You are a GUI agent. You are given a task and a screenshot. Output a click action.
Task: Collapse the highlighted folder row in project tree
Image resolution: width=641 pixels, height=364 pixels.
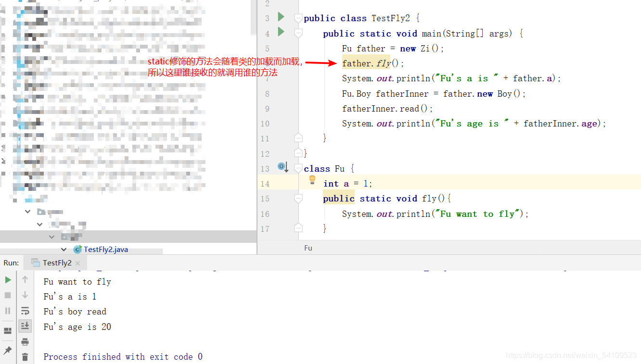click(x=51, y=237)
